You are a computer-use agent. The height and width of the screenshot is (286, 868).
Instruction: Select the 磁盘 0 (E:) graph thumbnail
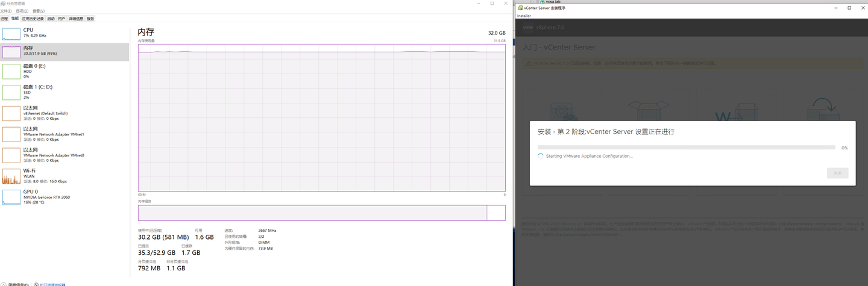click(11, 71)
